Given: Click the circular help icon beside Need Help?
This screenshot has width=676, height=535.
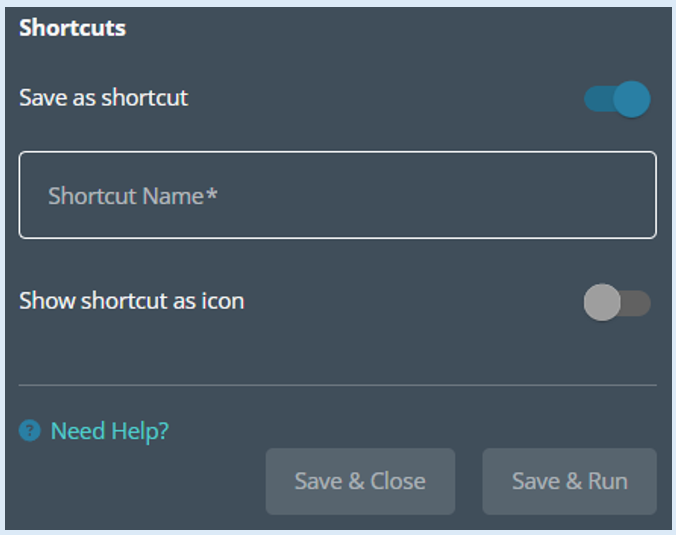Looking at the screenshot, I should [x=30, y=430].
